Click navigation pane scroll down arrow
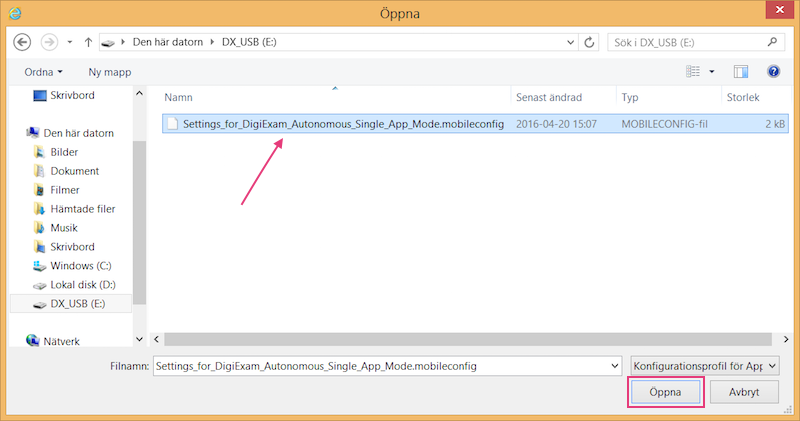Screen dimensions: 800x421 [x=139, y=339]
